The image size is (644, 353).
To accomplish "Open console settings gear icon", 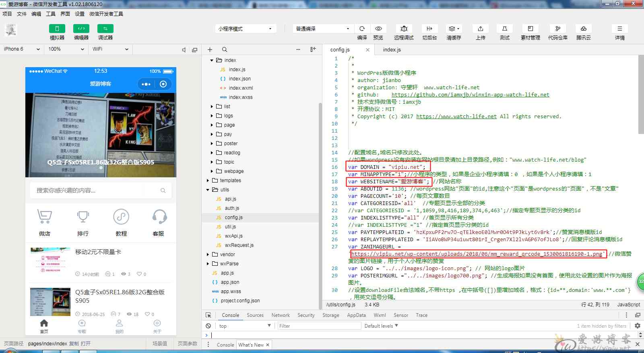I will tap(637, 326).
